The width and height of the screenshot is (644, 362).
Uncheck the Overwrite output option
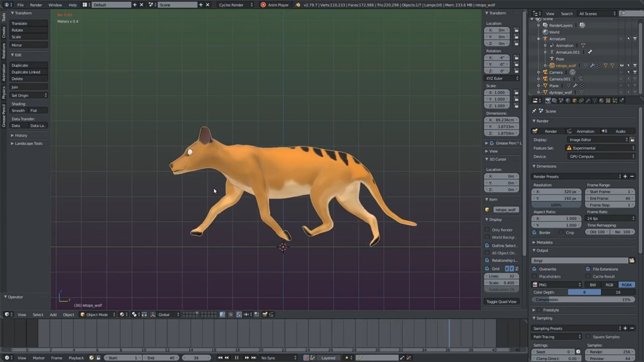point(535,269)
